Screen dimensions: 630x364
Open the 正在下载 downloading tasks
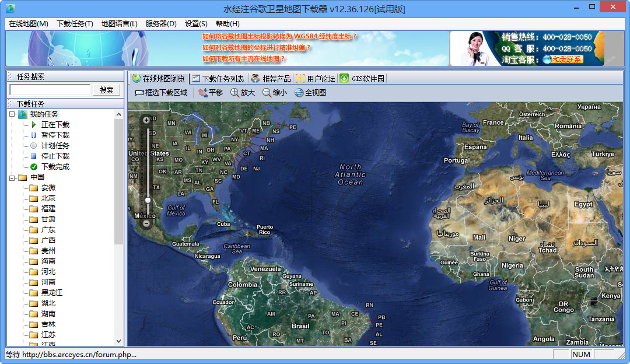[x=55, y=124]
